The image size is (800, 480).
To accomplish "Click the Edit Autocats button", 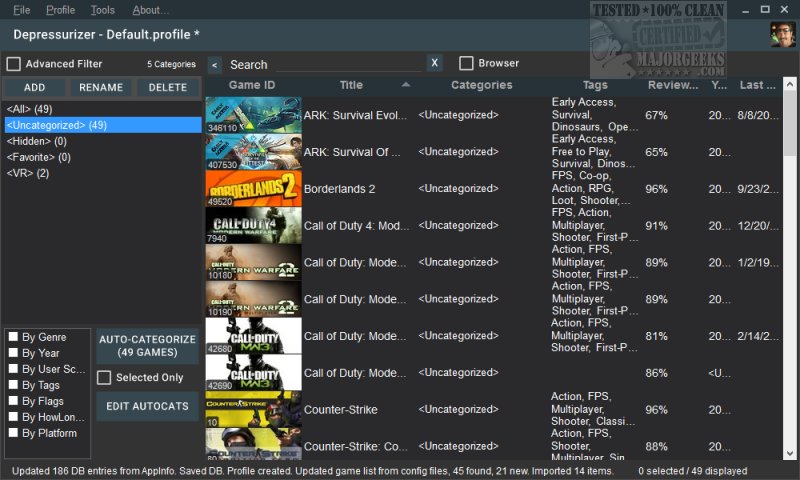I will (147, 406).
